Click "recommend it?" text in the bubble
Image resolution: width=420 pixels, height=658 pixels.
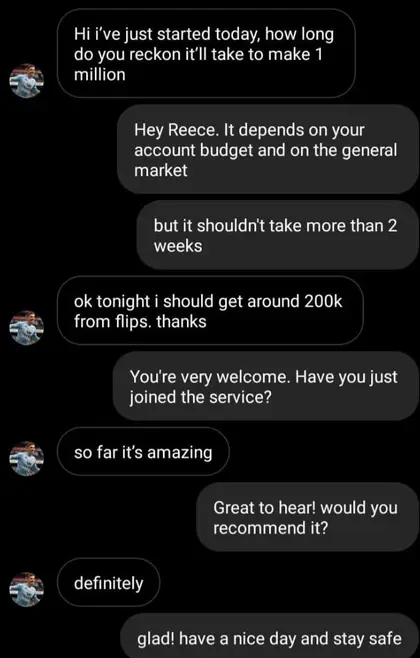(x=270, y=528)
